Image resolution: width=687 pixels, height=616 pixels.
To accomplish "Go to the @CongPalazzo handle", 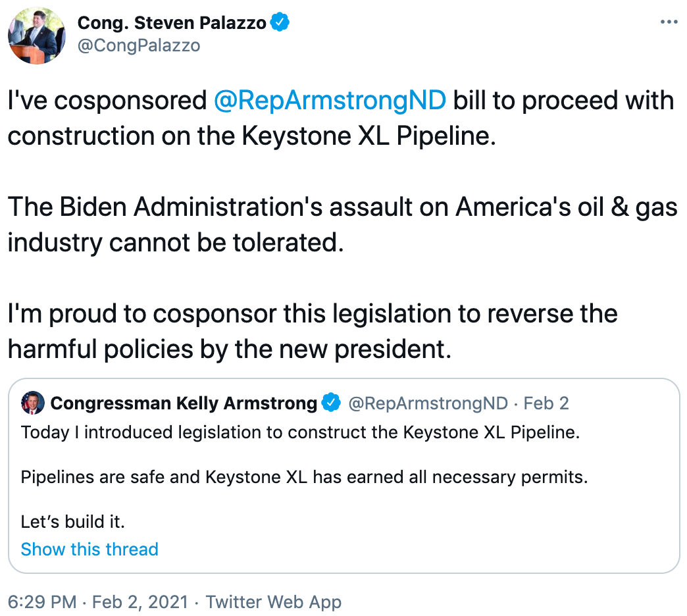I will (139, 45).
